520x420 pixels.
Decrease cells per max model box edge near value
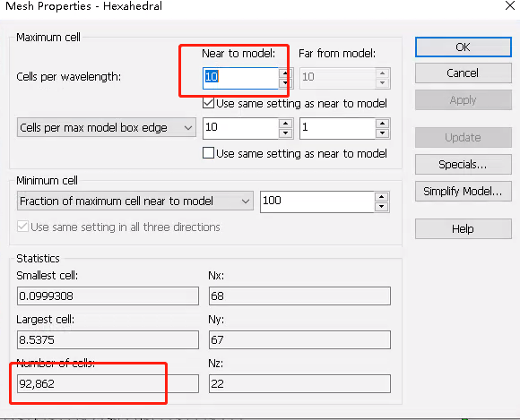285,133
